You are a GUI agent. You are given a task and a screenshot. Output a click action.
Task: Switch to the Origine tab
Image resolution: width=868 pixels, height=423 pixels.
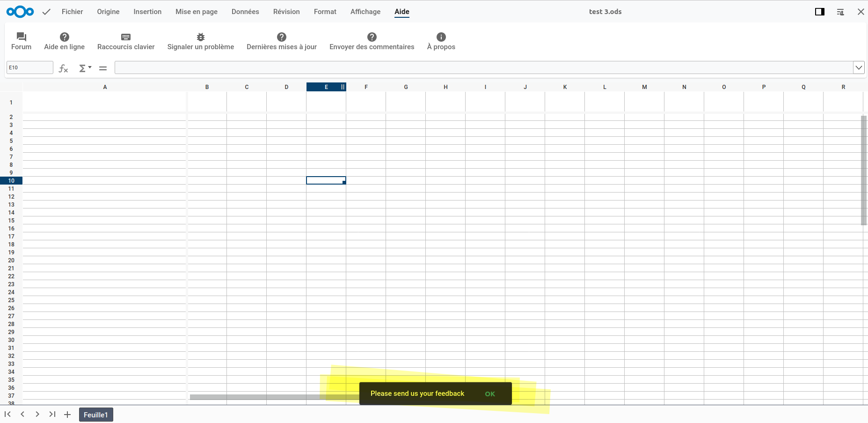click(109, 12)
